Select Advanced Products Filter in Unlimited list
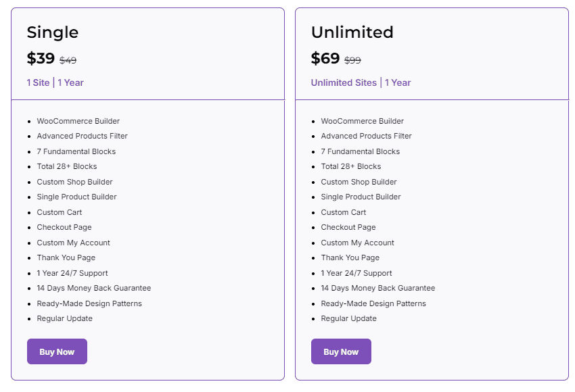 366,136
